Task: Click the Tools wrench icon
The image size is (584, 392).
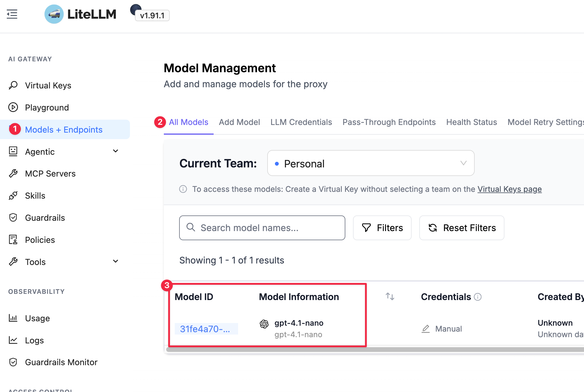Action: pyautogui.click(x=13, y=262)
